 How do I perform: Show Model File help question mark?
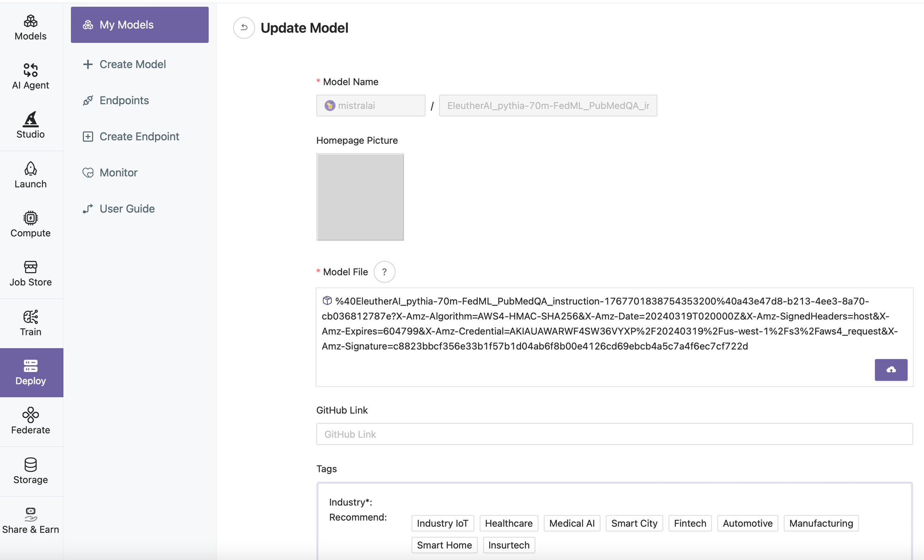384,272
